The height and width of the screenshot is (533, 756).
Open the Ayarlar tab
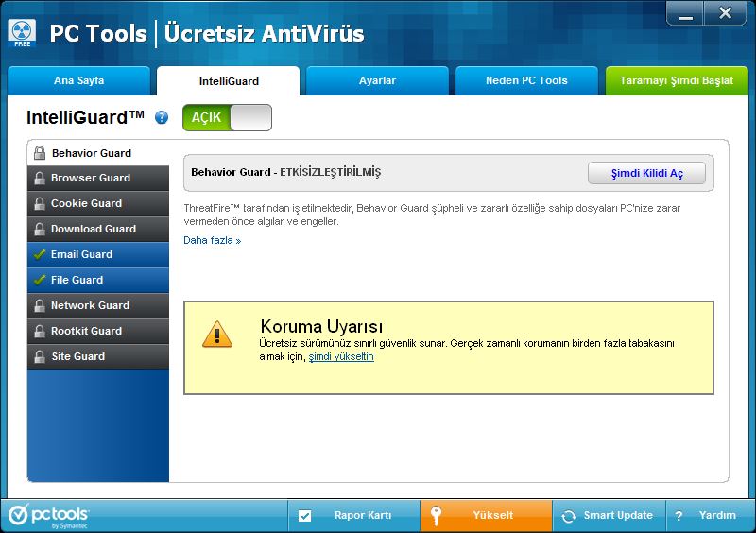pyautogui.click(x=377, y=80)
